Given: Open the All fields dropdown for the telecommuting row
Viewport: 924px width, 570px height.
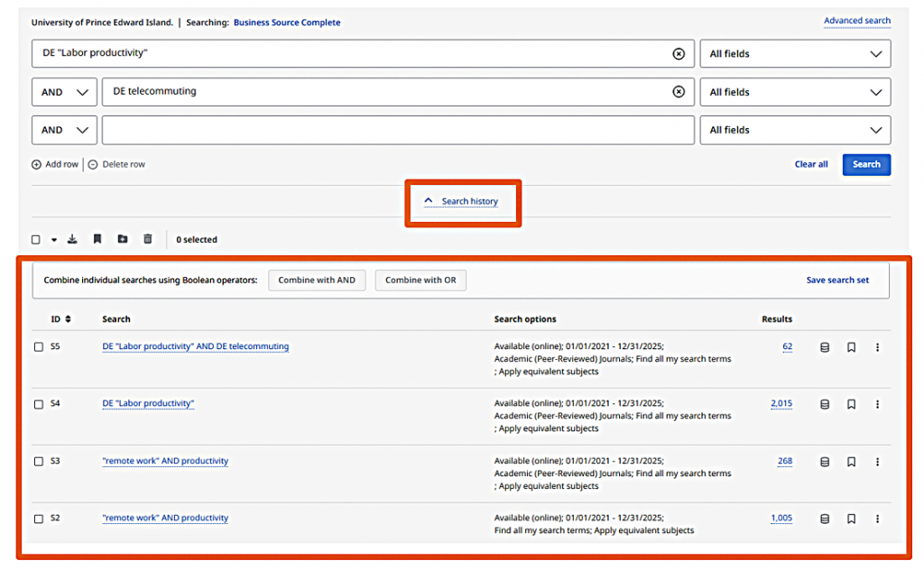Looking at the screenshot, I should pyautogui.click(x=795, y=92).
